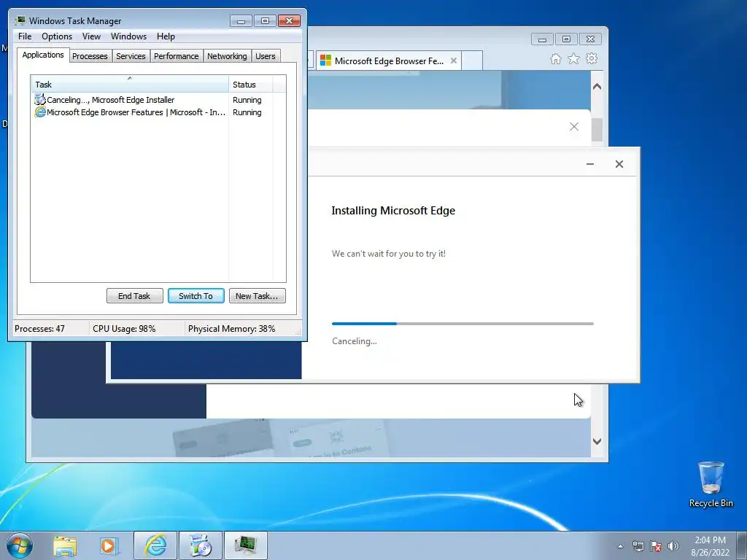This screenshot has width=747, height=560.
Task: Open Internet Explorer Tools gear icon
Action: coord(592,58)
